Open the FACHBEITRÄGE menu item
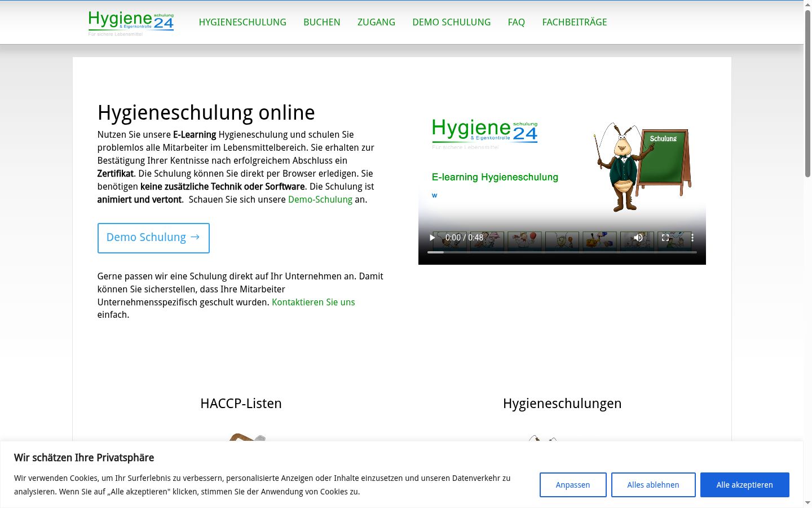 pos(575,22)
